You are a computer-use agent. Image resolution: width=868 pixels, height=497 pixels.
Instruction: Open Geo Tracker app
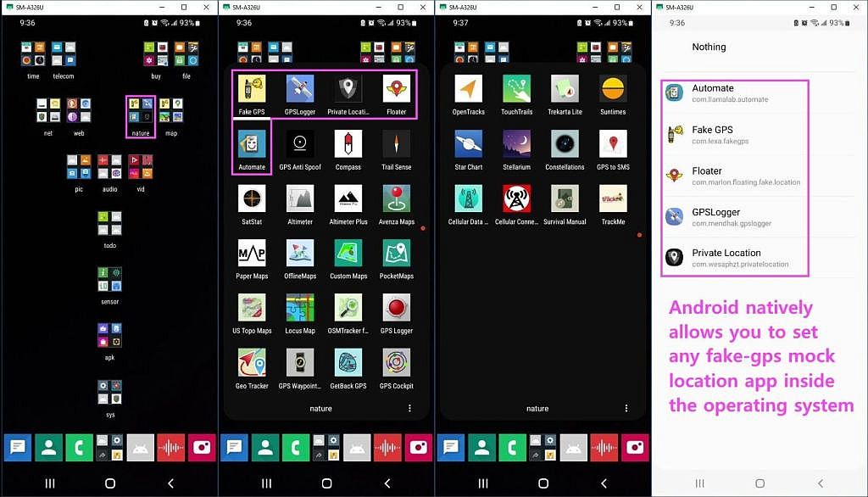tap(252, 363)
